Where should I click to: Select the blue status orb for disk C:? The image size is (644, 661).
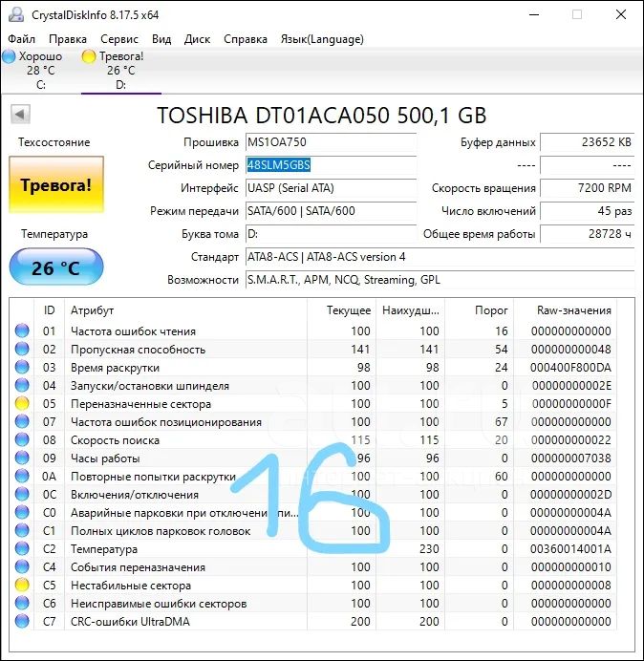[9, 56]
